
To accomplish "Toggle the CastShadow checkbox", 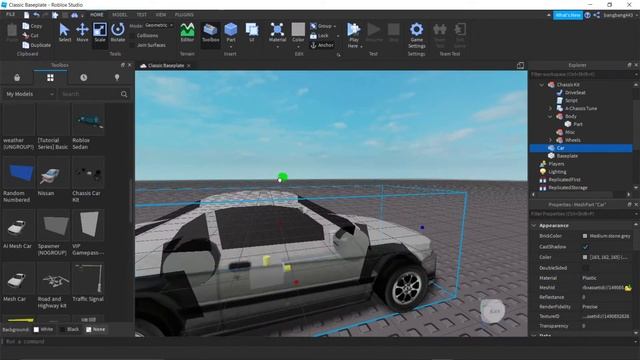I will click(585, 247).
